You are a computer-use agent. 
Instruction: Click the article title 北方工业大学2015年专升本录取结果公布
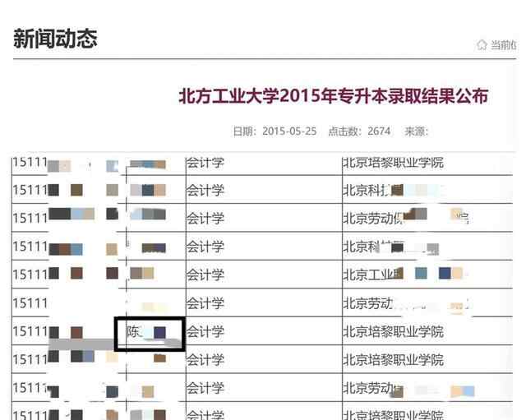pos(333,96)
